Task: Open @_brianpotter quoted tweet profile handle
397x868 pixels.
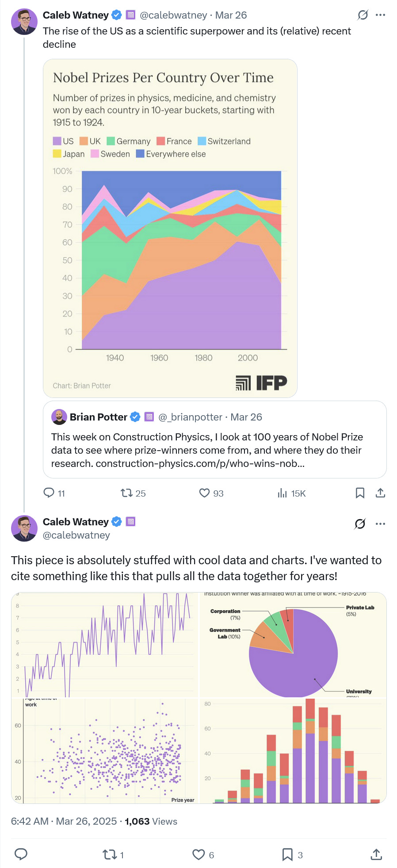Action: 190,417
